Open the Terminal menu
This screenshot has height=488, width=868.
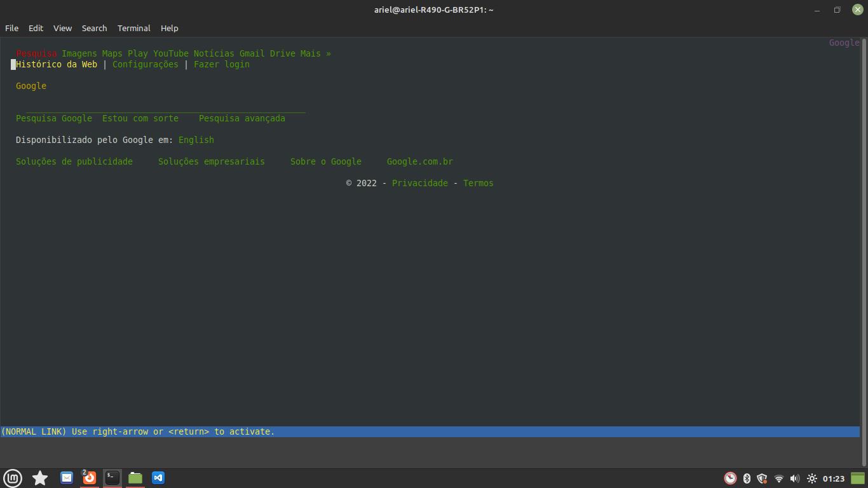[133, 28]
